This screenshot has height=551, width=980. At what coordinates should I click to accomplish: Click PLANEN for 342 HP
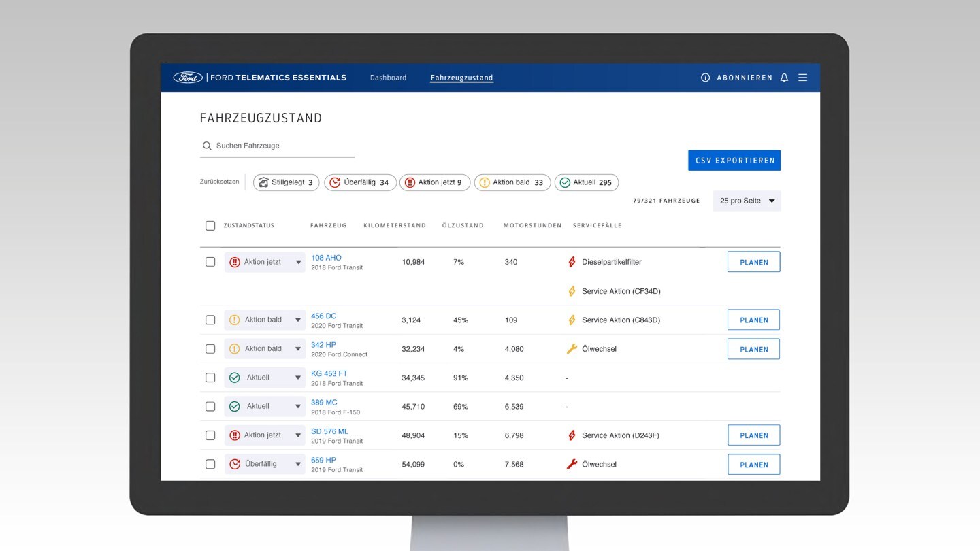(x=754, y=349)
